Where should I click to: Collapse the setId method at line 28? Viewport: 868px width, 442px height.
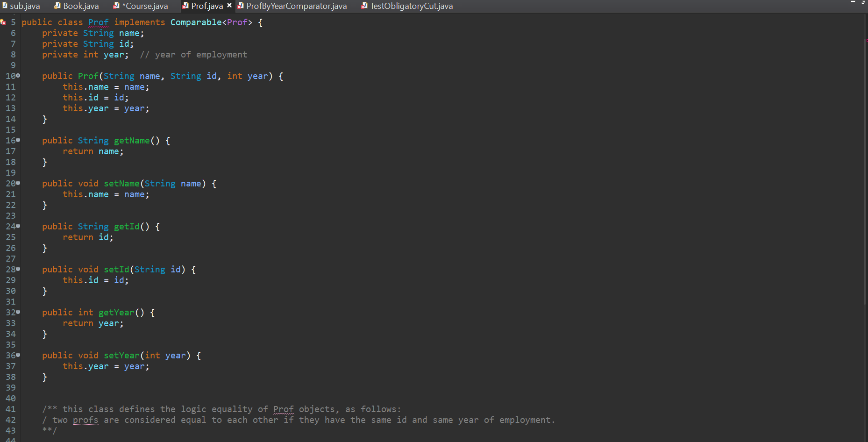click(x=18, y=269)
